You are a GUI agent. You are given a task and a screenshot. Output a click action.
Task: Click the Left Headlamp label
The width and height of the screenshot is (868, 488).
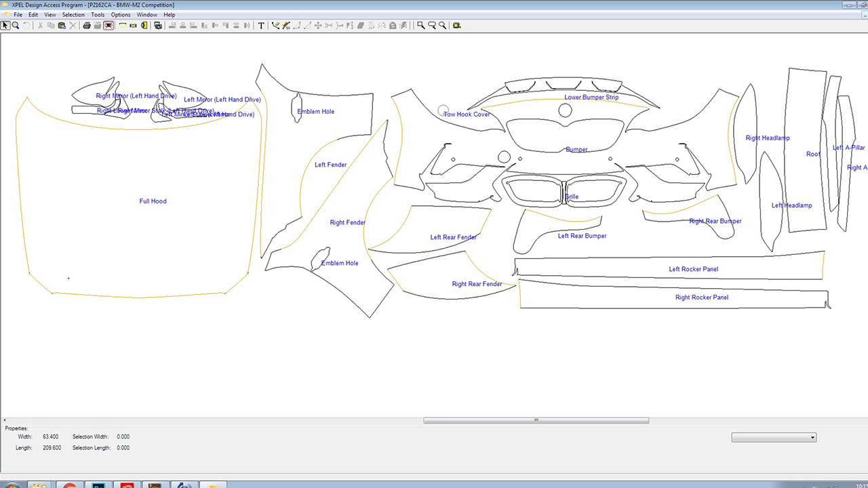coord(791,205)
